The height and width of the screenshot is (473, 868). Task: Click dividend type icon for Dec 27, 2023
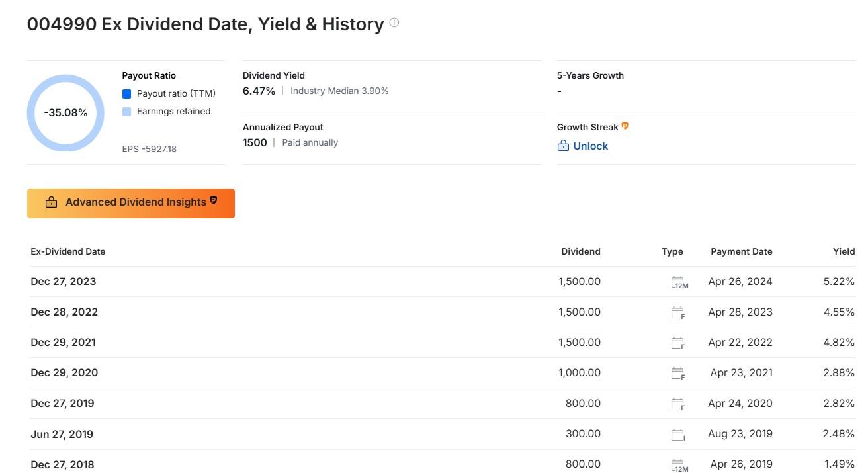(x=679, y=282)
